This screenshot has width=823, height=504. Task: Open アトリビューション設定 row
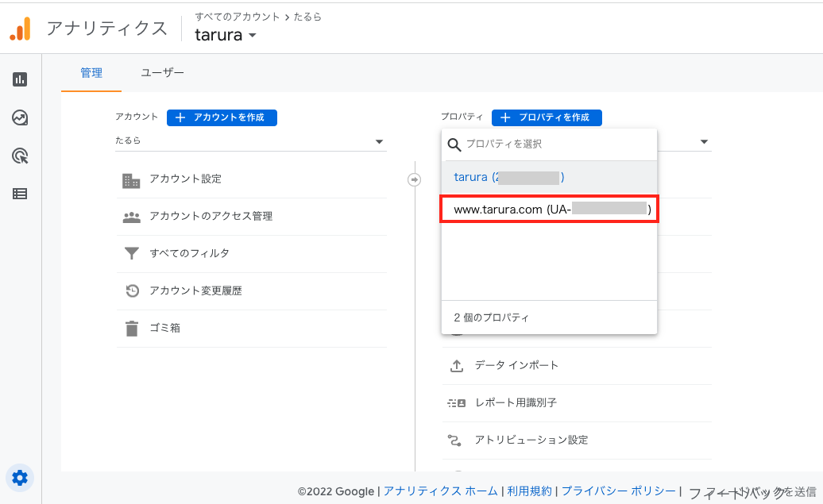tap(577, 440)
